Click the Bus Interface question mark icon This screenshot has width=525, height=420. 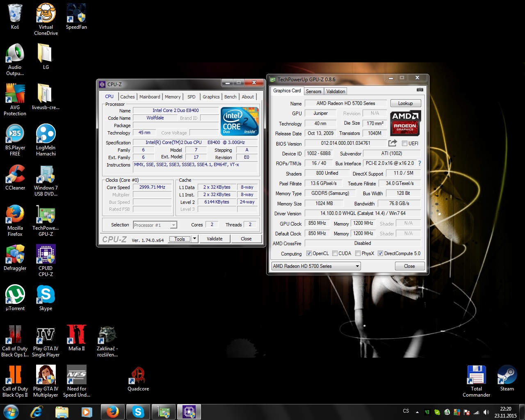[420, 163]
